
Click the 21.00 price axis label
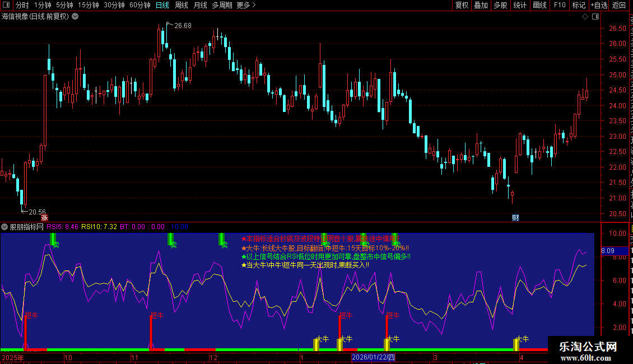tap(618, 198)
